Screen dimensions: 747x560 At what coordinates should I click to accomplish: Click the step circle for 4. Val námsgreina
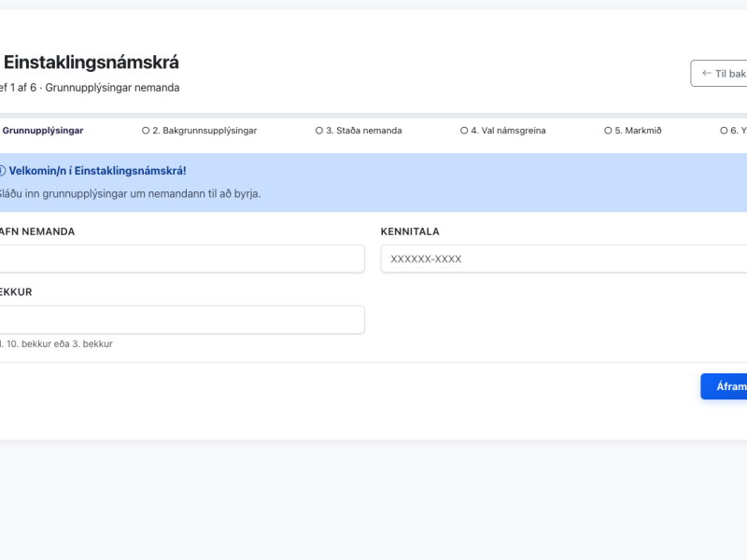point(465,131)
